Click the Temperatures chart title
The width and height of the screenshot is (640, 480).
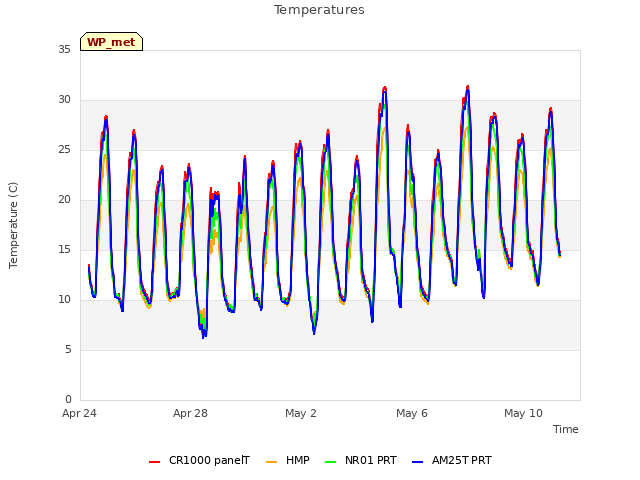(319, 10)
